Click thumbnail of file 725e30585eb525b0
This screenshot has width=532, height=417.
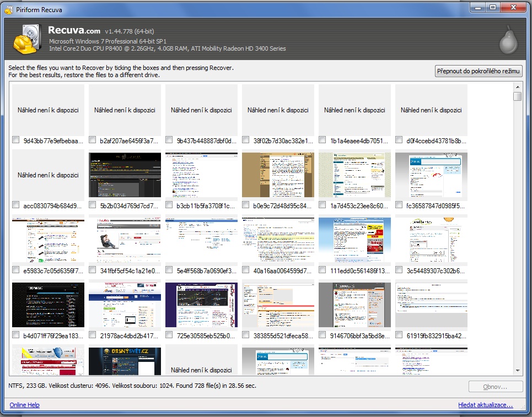pos(201,305)
